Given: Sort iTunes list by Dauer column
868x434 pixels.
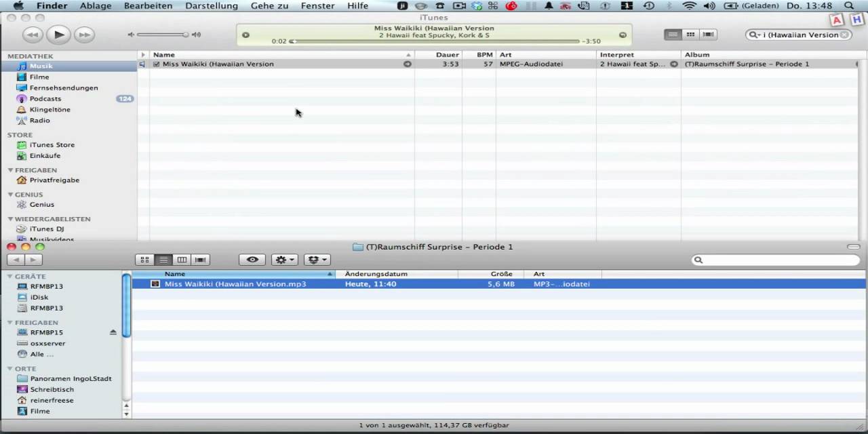Looking at the screenshot, I should 438,54.
